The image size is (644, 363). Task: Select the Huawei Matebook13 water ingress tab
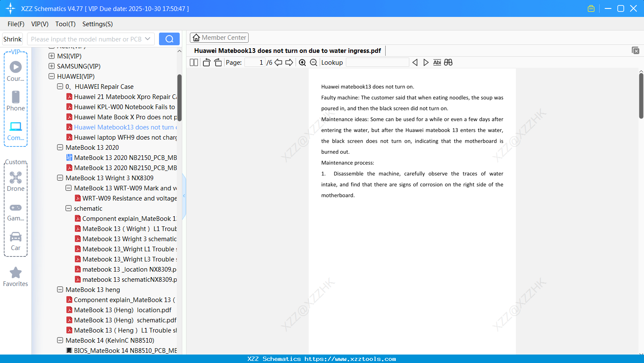click(x=288, y=51)
